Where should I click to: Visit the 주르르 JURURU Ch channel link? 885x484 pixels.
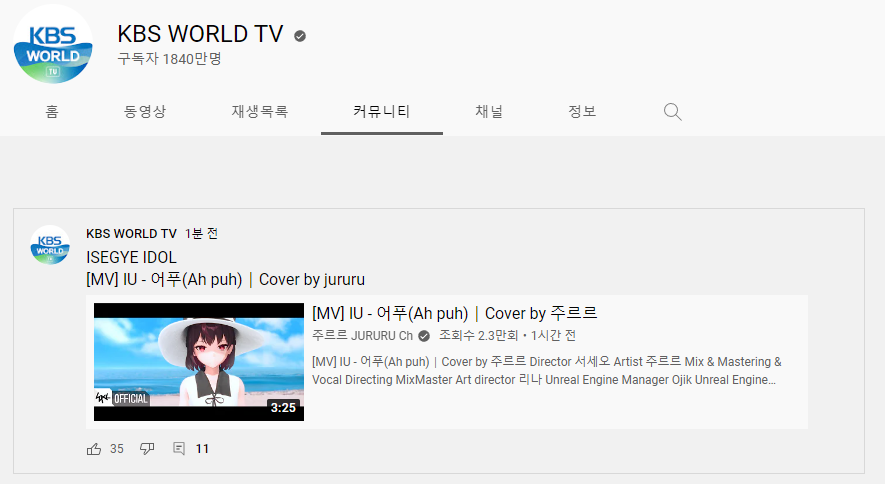[x=362, y=336]
